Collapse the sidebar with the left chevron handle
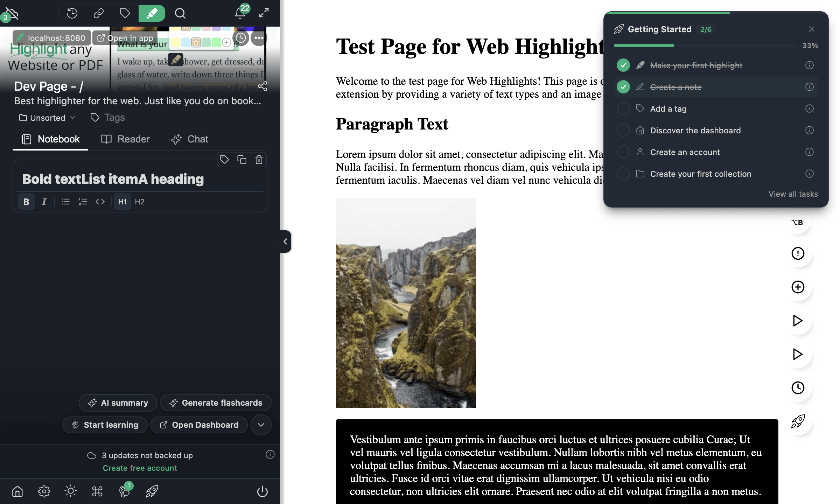Viewport: 840px width, 504px height. [285, 241]
